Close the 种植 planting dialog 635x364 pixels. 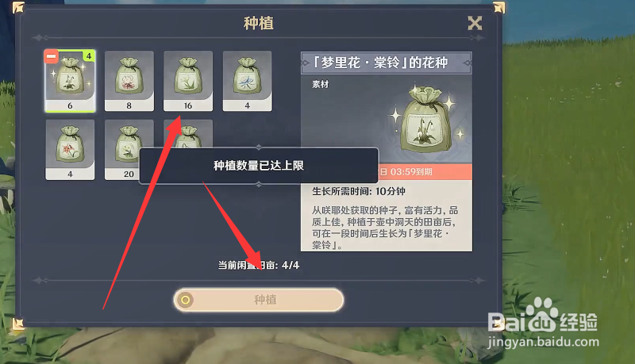[475, 23]
